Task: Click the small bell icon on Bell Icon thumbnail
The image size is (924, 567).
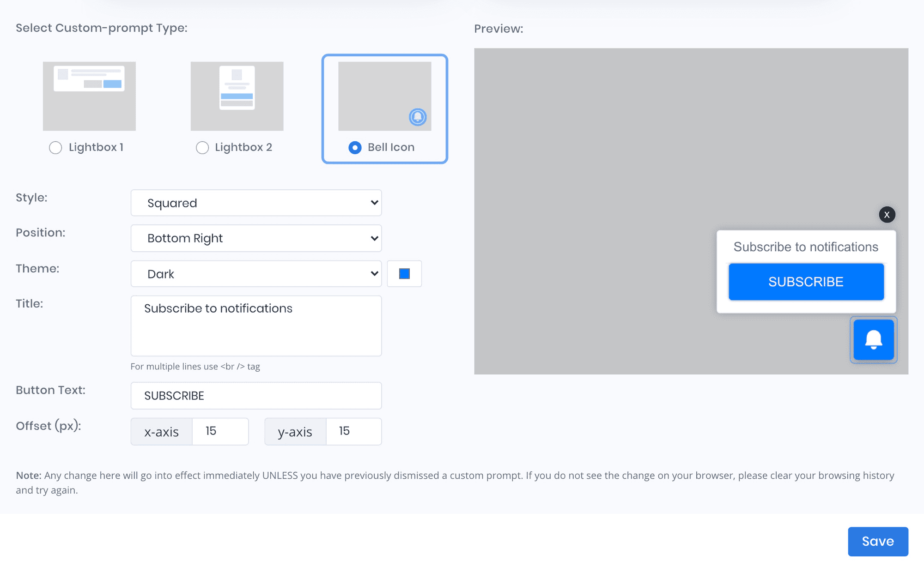Action: (417, 117)
